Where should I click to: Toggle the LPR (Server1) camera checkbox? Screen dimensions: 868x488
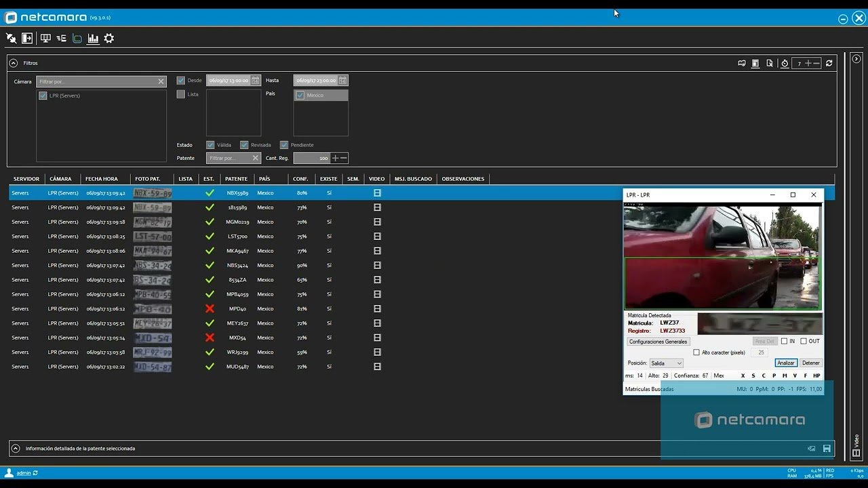(x=43, y=96)
